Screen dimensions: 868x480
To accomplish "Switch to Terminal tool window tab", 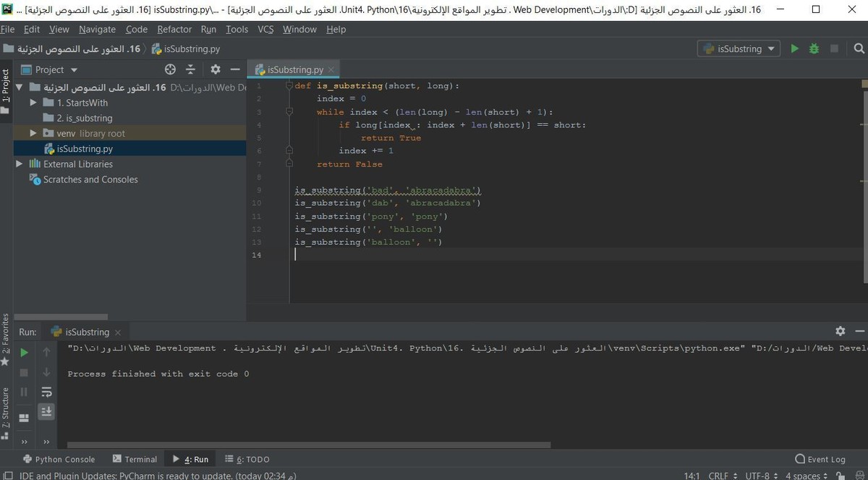I will [x=135, y=459].
